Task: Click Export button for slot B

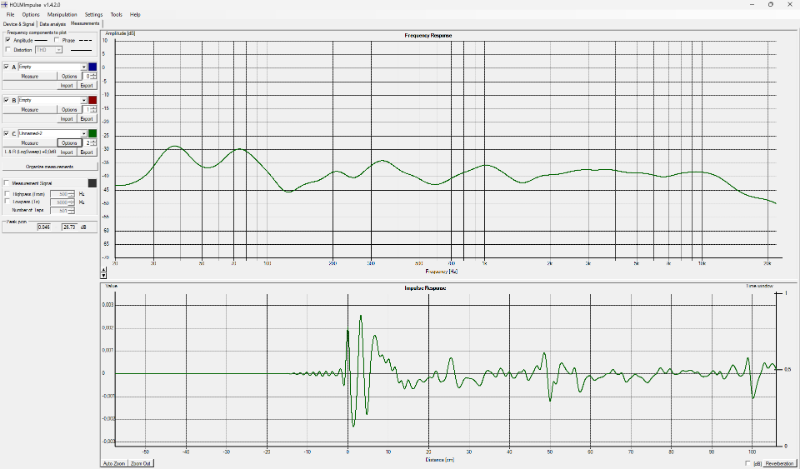Action: tap(87, 119)
